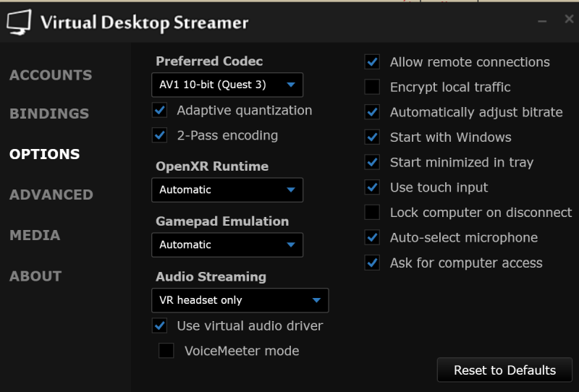Turn on VoiceMeeter mode

[166, 351]
